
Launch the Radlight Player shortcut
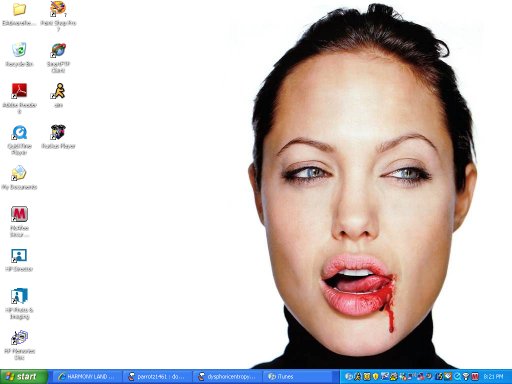click(58, 132)
